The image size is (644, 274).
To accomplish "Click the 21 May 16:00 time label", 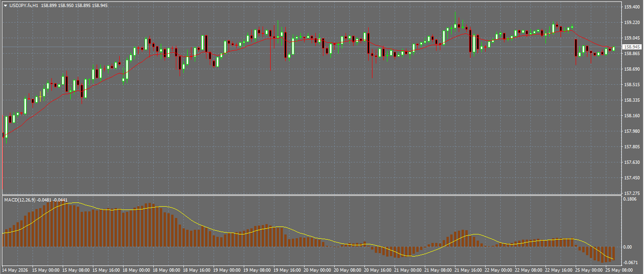I will coord(468,271).
